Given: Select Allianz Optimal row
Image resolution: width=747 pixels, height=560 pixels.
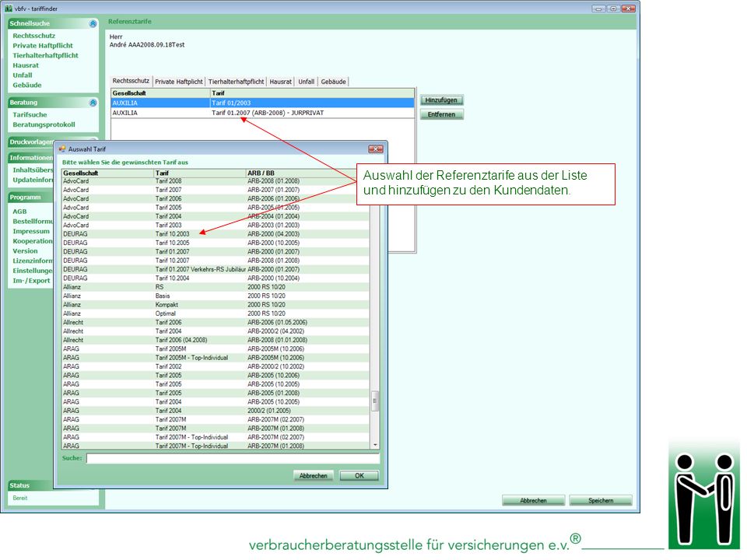Looking at the screenshot, I should (216, 313).
